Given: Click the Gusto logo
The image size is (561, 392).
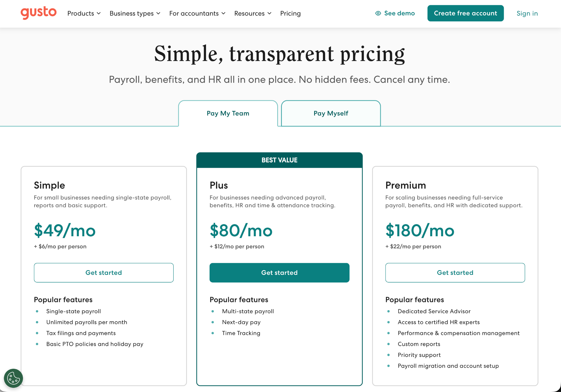Looking at the screenshot, I should click(39, 13).
